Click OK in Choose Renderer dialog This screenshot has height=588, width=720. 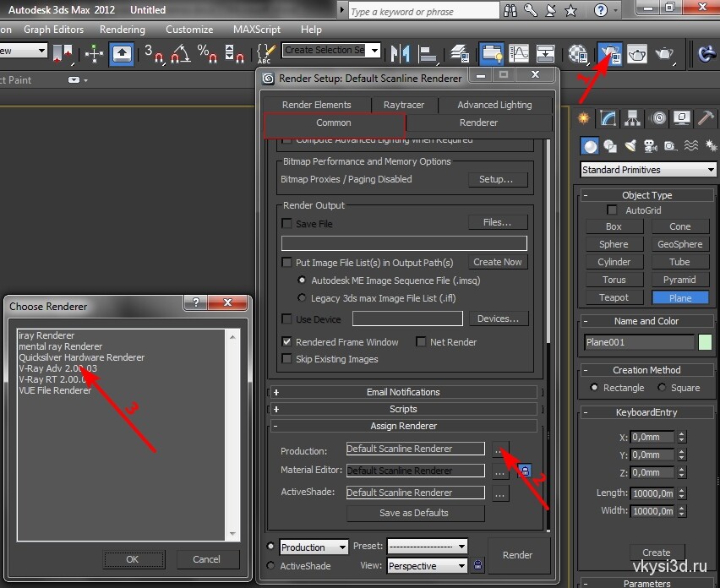[x=133, y=559]
